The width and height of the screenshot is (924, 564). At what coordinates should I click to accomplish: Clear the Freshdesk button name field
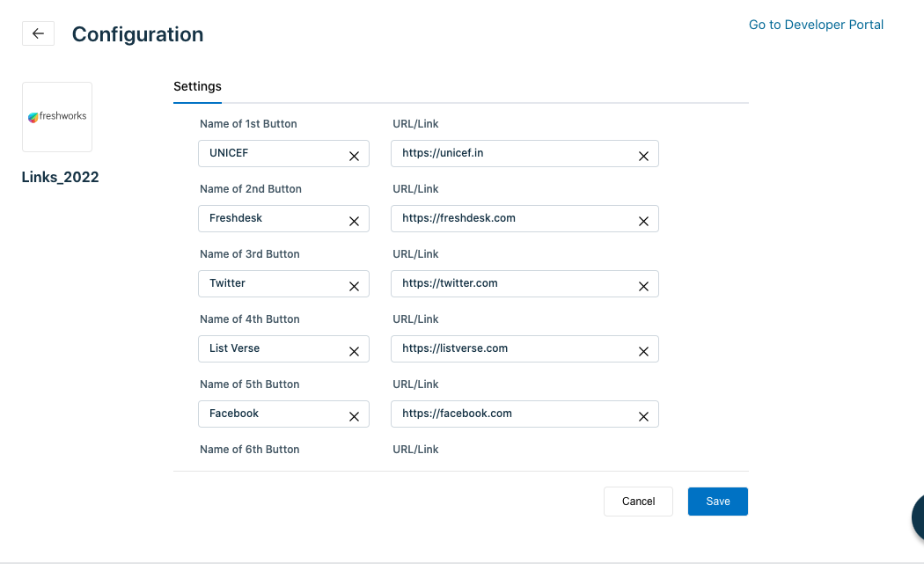(354, 221)
